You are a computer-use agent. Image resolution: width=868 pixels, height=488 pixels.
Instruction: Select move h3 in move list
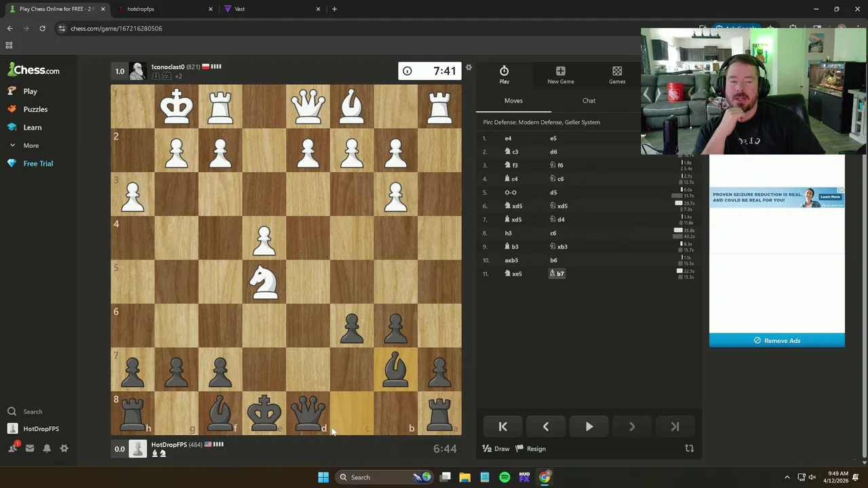508,233
